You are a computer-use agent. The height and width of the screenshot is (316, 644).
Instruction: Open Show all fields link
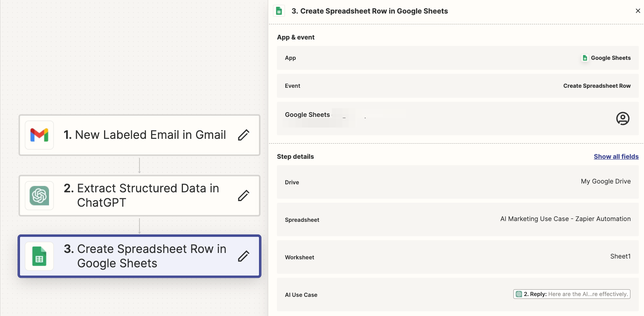[x=616, y=156]
